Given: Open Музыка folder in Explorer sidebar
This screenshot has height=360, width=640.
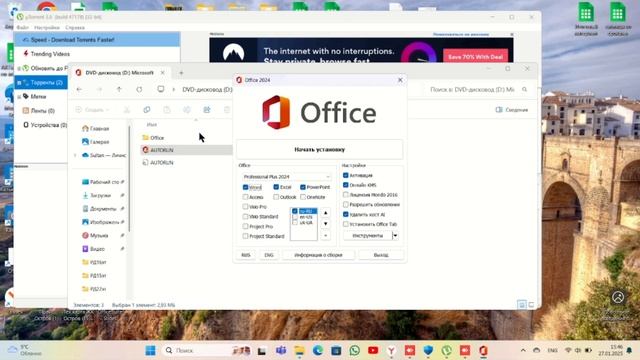Looking at the screenshot, I should coord(95,236).
